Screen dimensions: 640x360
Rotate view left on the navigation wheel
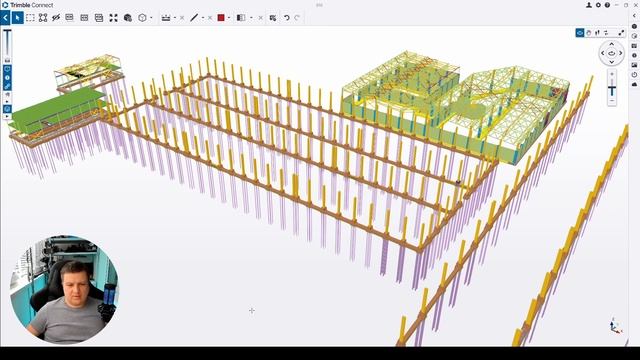(x=602, y=53)
